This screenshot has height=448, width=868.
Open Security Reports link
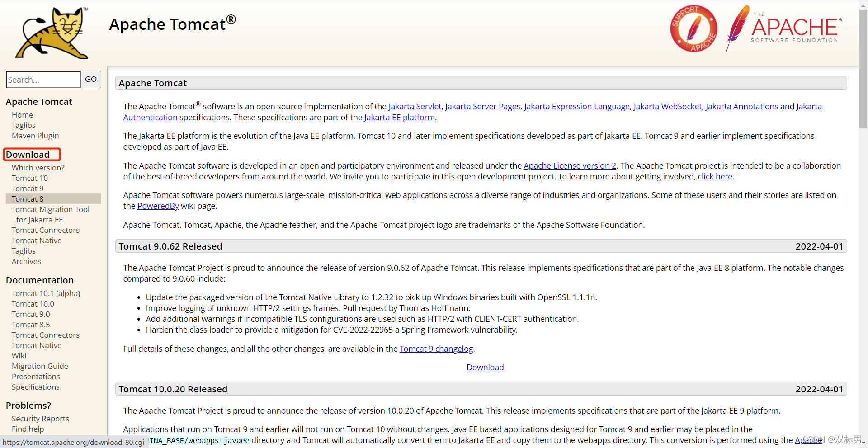click(40, 419)
